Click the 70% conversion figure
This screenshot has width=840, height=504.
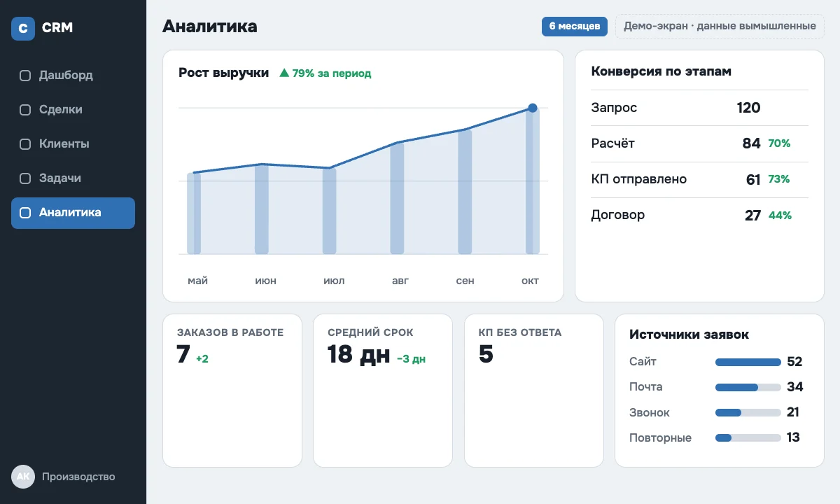click(779, 143)
